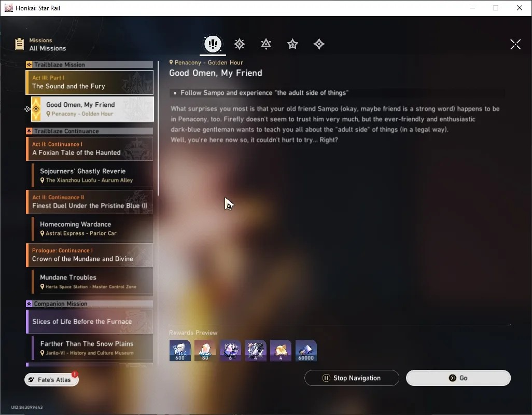This screenshot has height=415, width=532.
Task: Switch to Trailblaze Mission filter tab icon
Action: (x=240, y=44)
